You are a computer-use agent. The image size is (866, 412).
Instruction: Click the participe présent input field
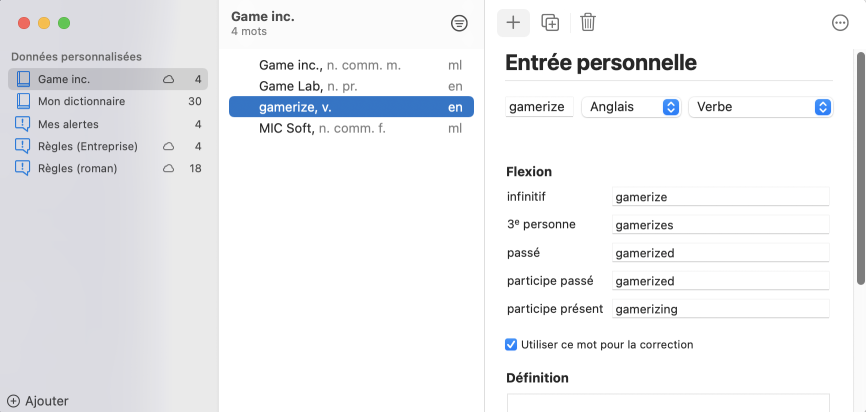tap(720, 309)
